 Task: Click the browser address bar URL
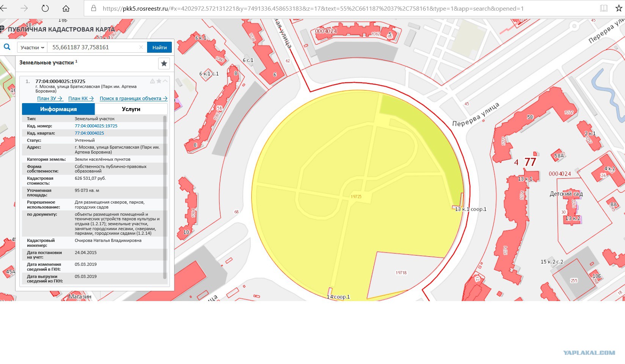(x=313, y=8)
